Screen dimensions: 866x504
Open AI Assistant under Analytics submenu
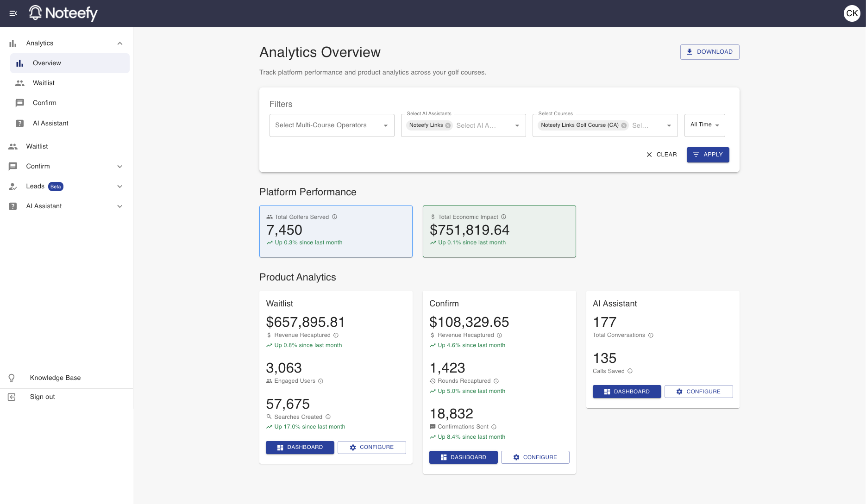coord(50,124)
